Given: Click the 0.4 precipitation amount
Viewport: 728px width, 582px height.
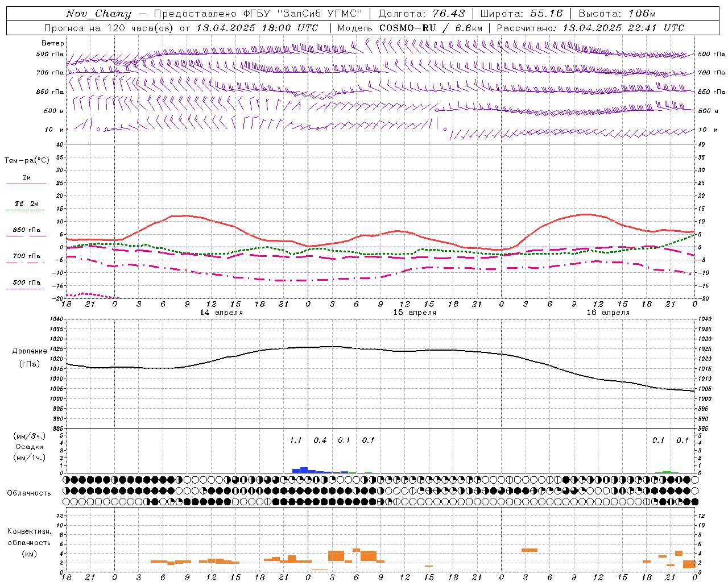Looking at the screenshot, I should pos(320,440).
